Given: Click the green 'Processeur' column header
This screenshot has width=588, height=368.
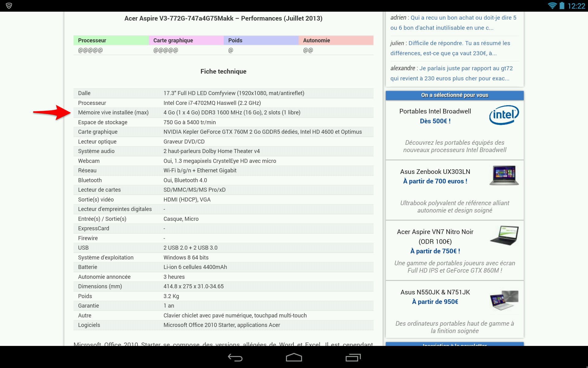Looking at the screenshot, I should tap(111, 40).
